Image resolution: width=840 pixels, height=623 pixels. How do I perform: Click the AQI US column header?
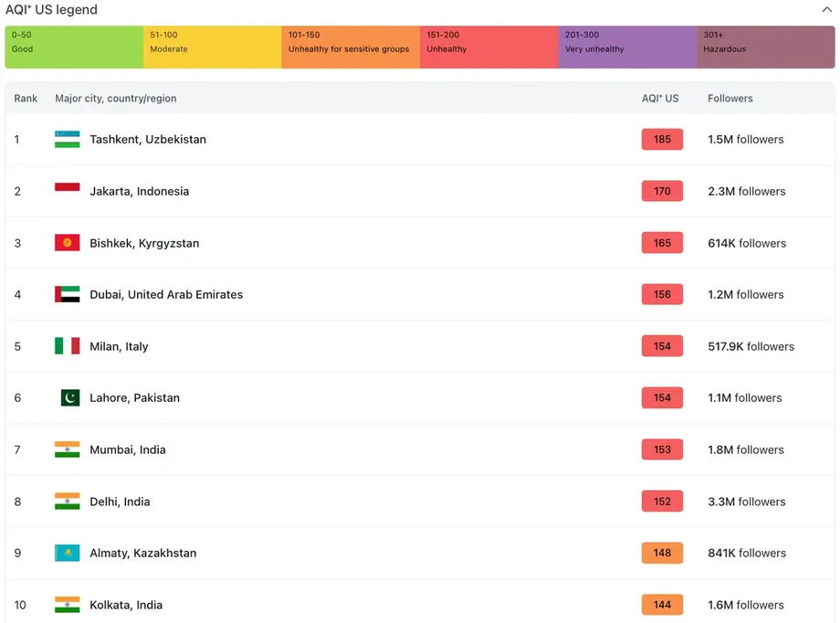660,98
